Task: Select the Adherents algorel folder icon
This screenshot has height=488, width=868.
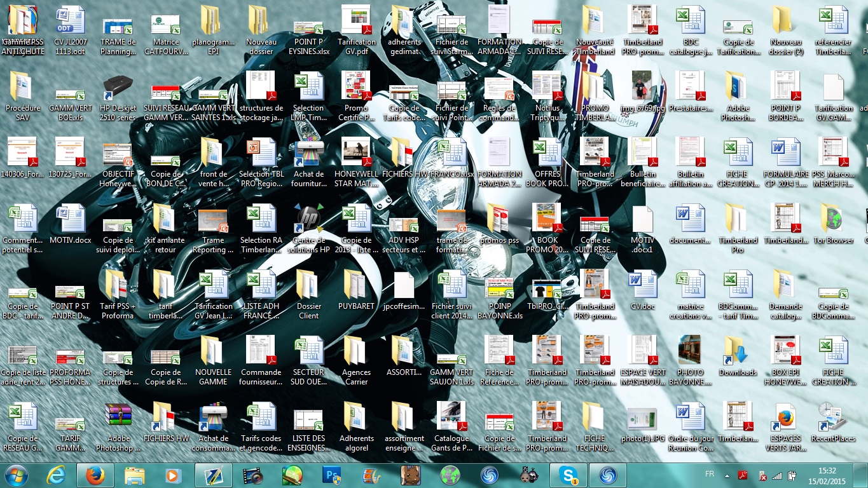Action: pos(356,417)
